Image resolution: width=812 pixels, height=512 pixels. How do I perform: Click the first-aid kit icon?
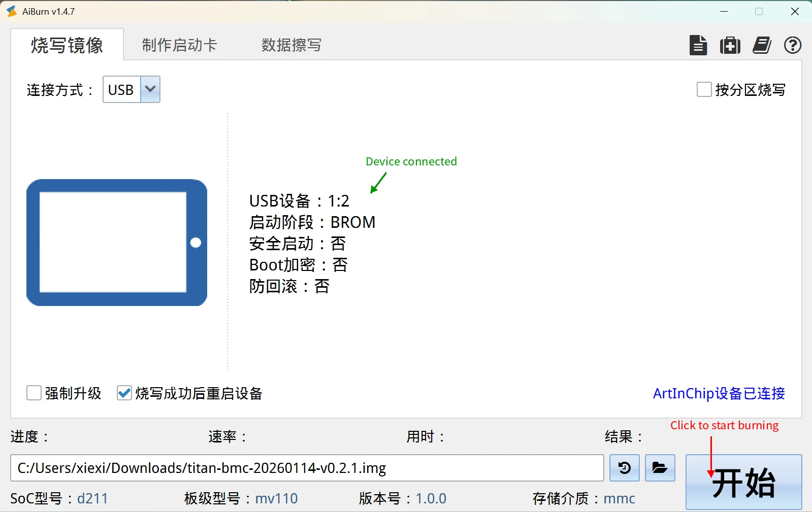click(730, 45)
